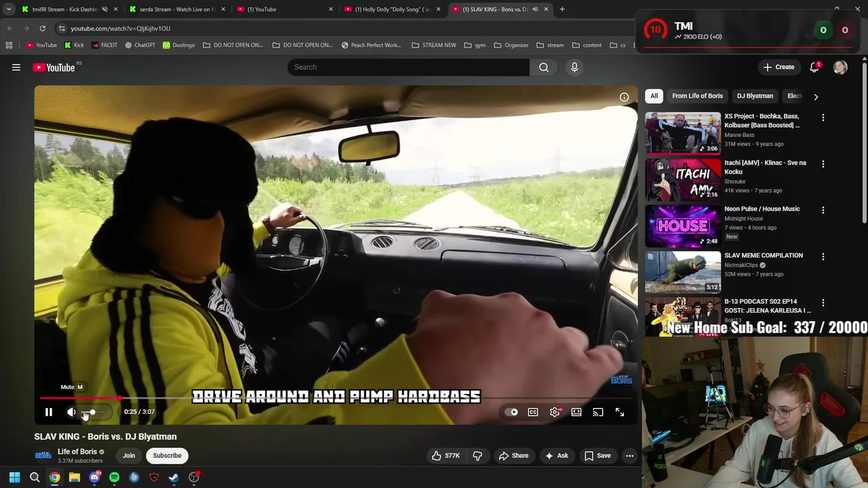Cast video with Play on TV icon
The width and height of the screenshot is (868, 488).
[x=598, y=412]
